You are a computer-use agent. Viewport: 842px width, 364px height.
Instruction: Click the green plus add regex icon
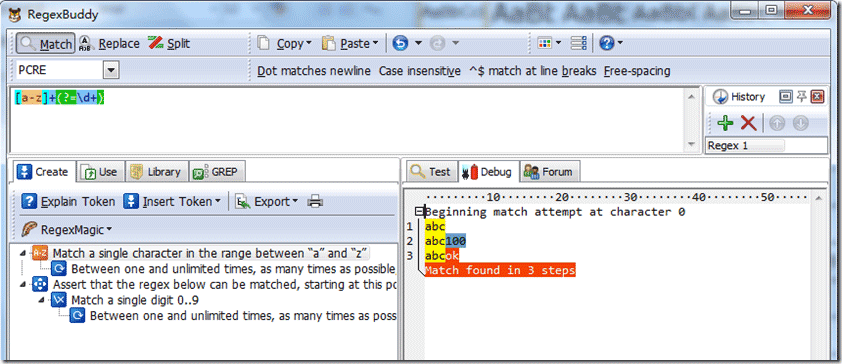(725, 123)
